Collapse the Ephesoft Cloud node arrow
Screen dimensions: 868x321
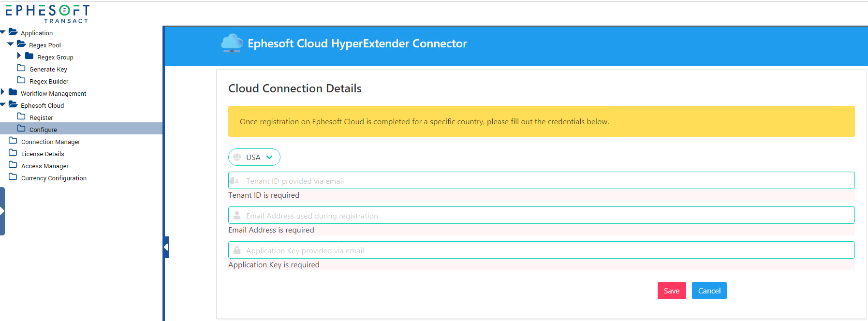tap(3, 104)
